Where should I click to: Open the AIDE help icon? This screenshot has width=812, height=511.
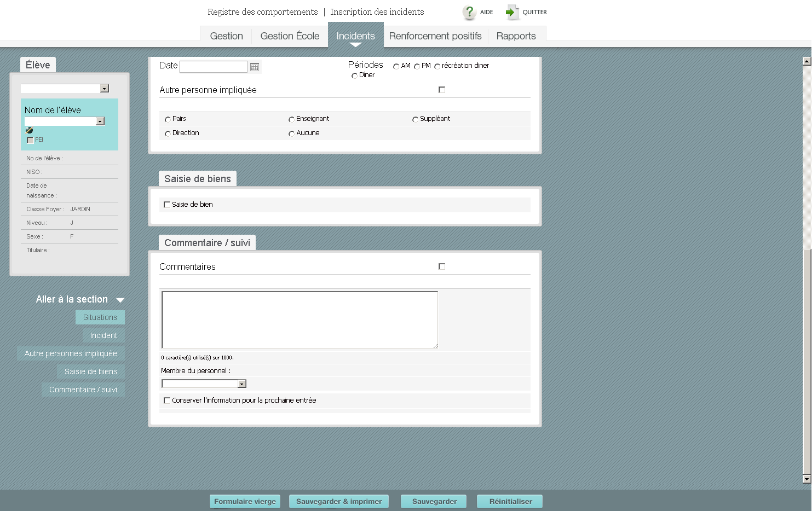[x=469, y=13]
